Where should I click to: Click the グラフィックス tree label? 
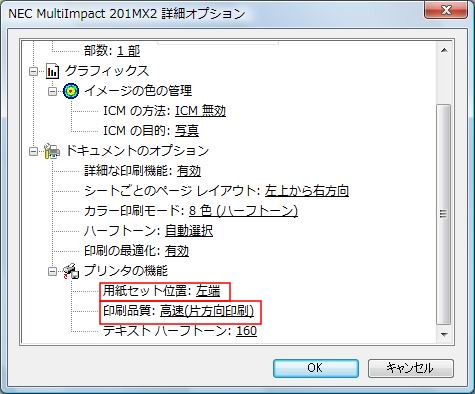coord(107,71)
